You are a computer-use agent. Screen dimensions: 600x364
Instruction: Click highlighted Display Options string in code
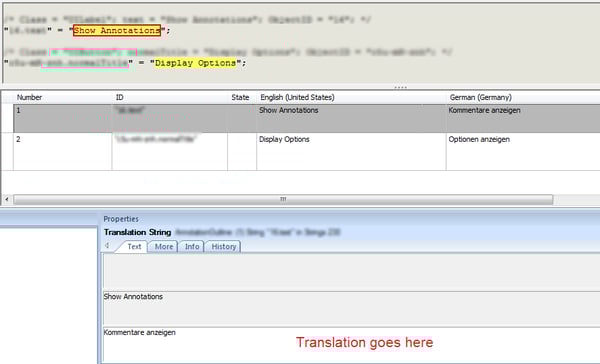(x=195, y=63)
